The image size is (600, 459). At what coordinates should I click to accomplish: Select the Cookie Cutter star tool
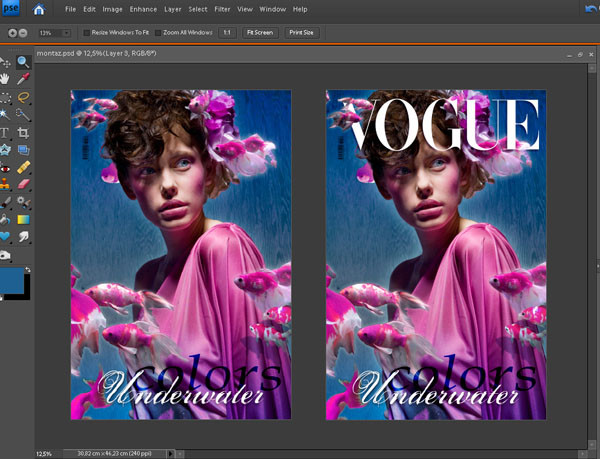(5, 150)
